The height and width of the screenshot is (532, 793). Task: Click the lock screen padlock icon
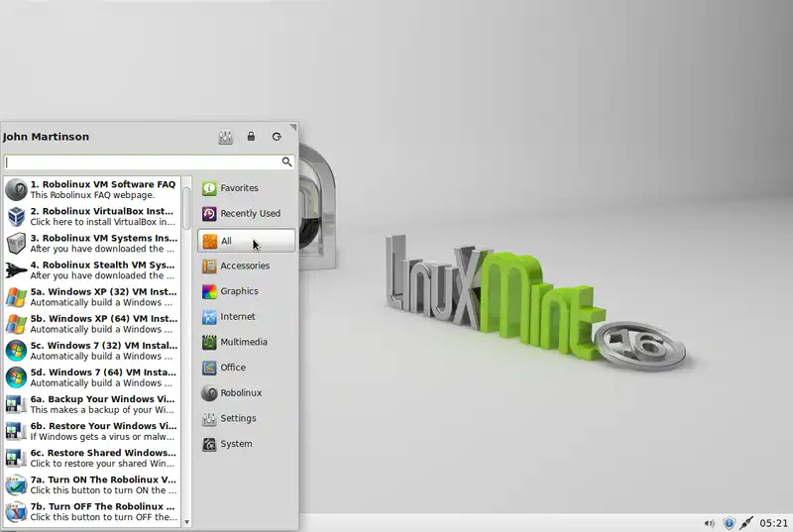click(252, 137)
